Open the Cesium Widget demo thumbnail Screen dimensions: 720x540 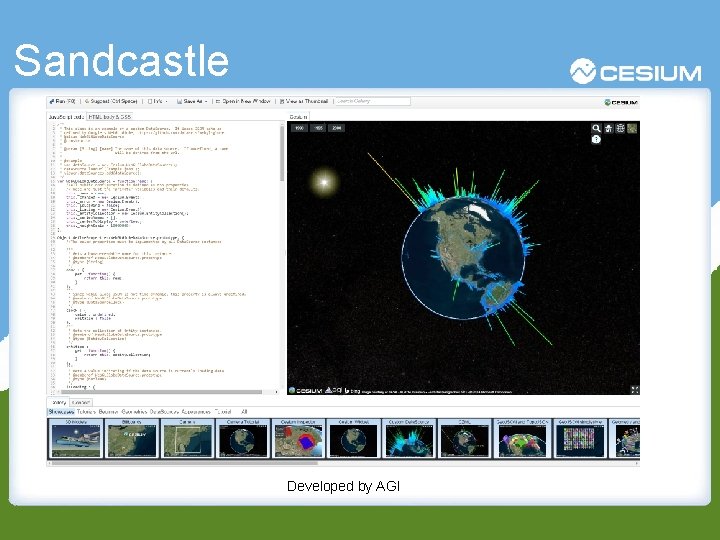pos(354,438)
